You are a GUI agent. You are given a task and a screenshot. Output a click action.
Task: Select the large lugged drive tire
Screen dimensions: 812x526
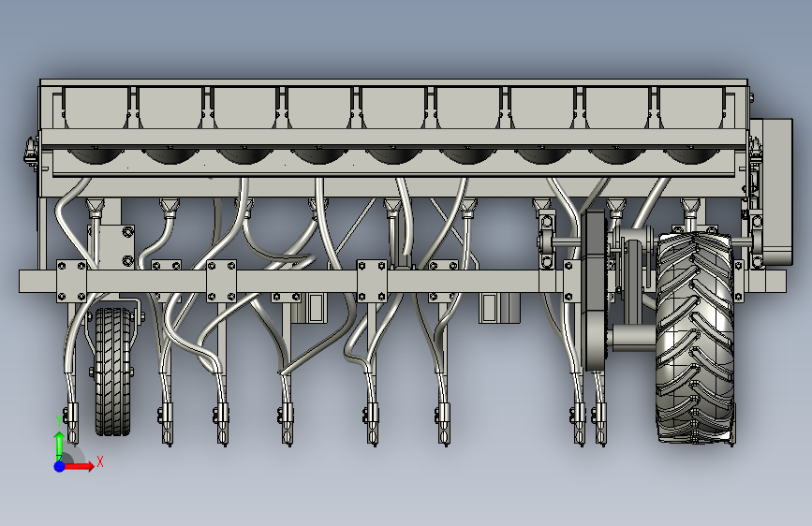696,338
